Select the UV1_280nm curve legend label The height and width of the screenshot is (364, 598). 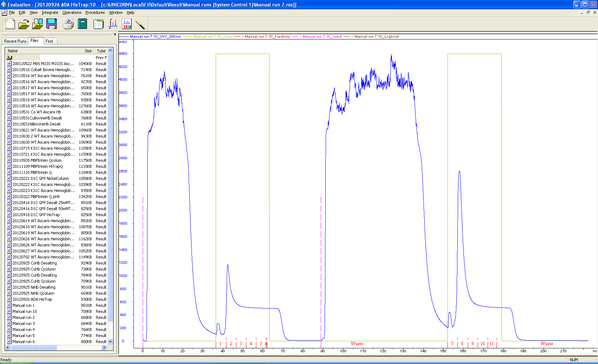(155, 37)
